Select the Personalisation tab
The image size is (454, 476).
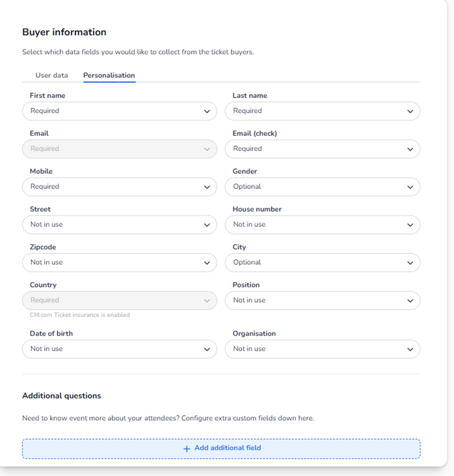point(109,75)
